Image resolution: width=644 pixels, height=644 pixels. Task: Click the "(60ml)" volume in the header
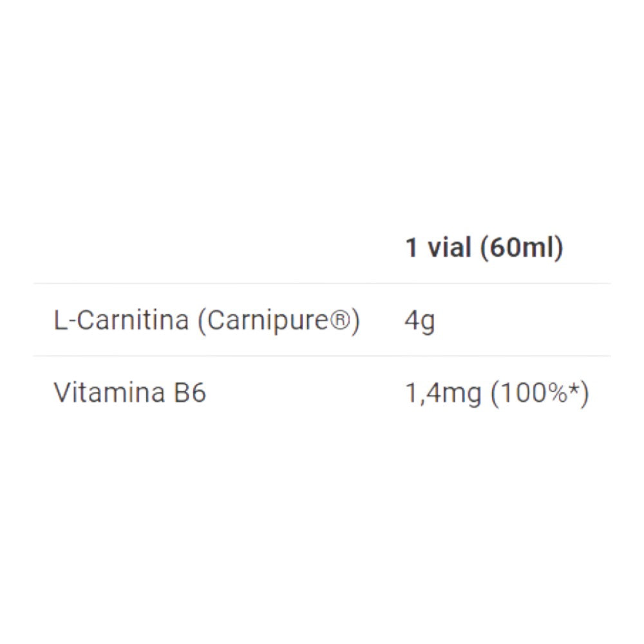point(522,248)
